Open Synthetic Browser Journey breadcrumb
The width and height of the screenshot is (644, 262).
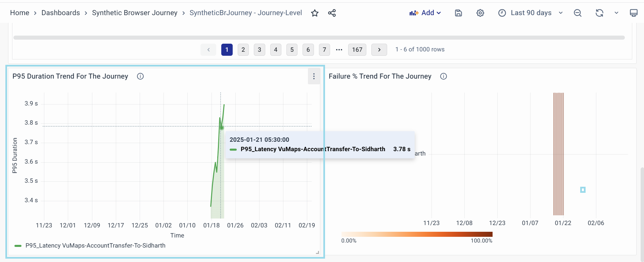point(135,13)
